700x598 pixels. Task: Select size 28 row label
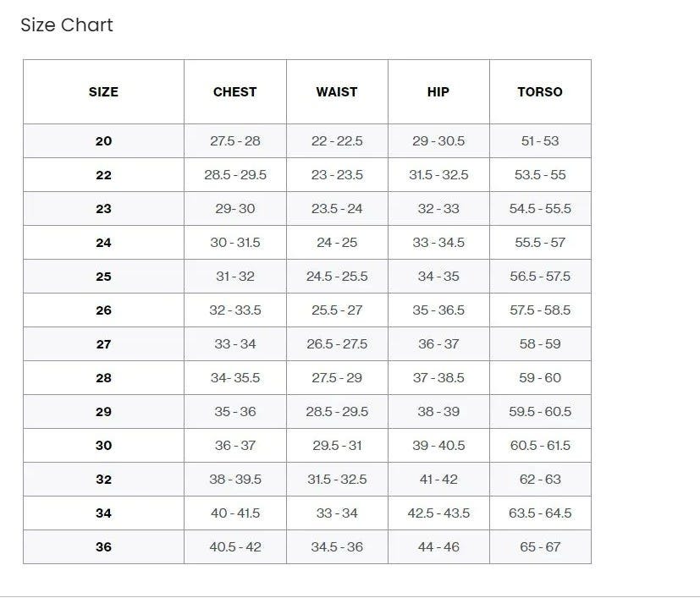(x=103, y=378)
